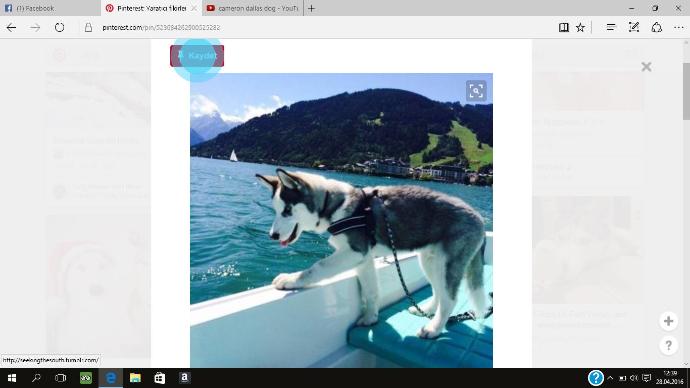690x388 pixels.
Task: Open Edge more actions menu
Action: [x=679, y=27]
